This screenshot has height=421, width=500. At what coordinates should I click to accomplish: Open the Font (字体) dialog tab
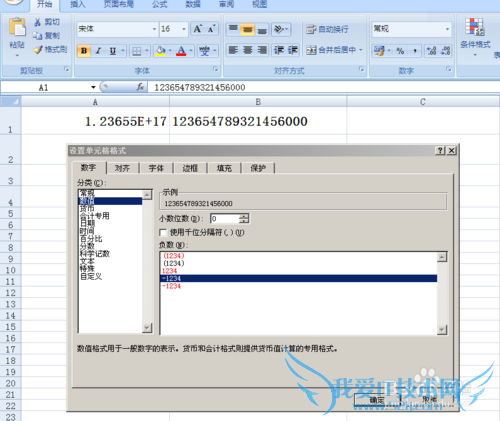(156, 168)
